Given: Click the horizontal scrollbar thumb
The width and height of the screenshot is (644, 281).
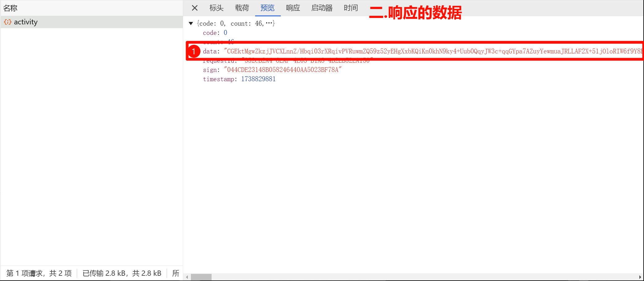Looking at the screenshot, I should point(201,277).
